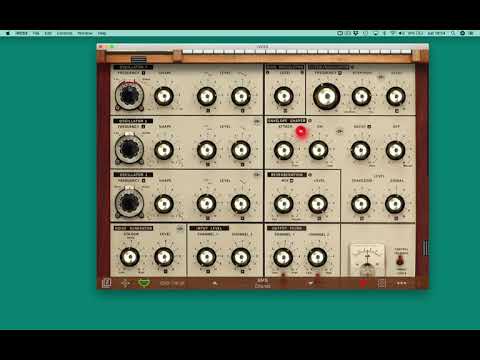Click the Output Filter Channel 1 knob
This screenshot has height=360, width=480.
pos(283,257)
